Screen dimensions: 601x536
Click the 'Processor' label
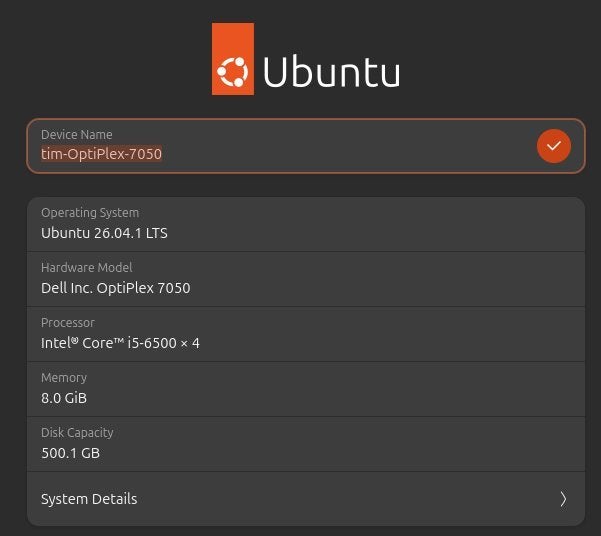coord(68,322)
